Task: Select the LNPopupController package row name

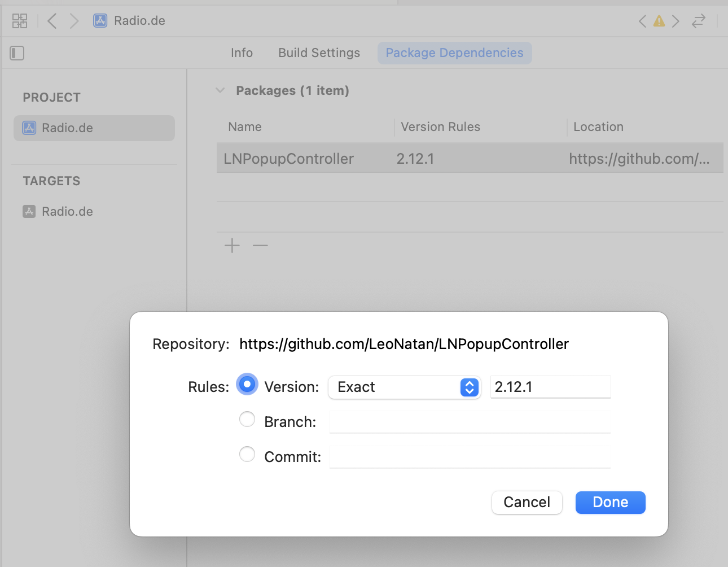Action: tap(289, 159)
